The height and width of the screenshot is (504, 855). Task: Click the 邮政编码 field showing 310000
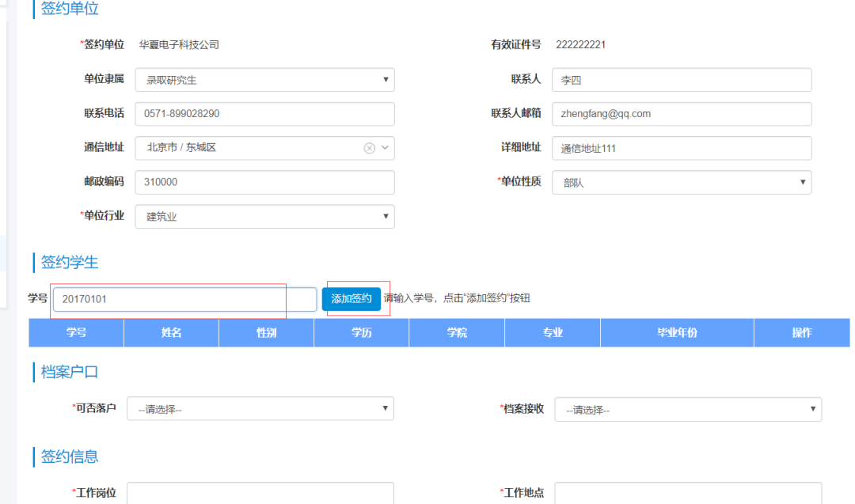click(x=264, y=182)
